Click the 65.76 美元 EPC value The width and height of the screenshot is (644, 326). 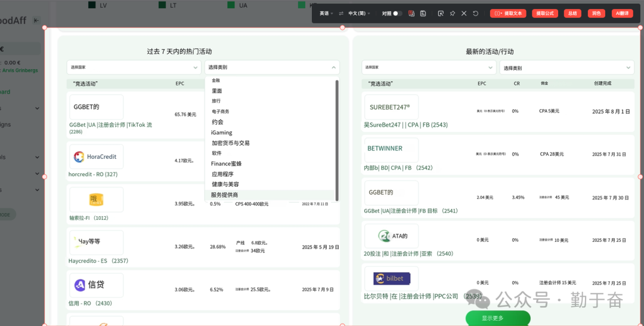click(x=185, y=114)
